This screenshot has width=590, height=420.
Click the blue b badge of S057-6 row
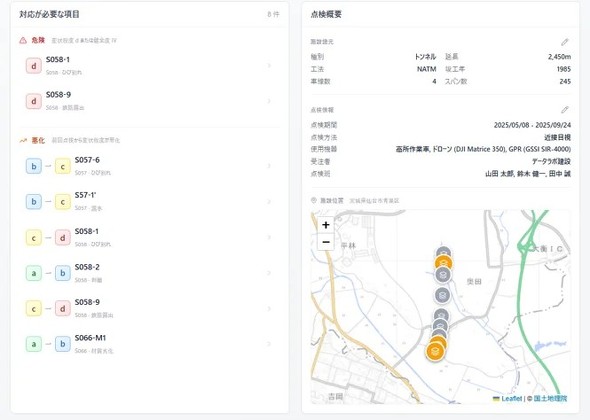click(x=34, y=166)
